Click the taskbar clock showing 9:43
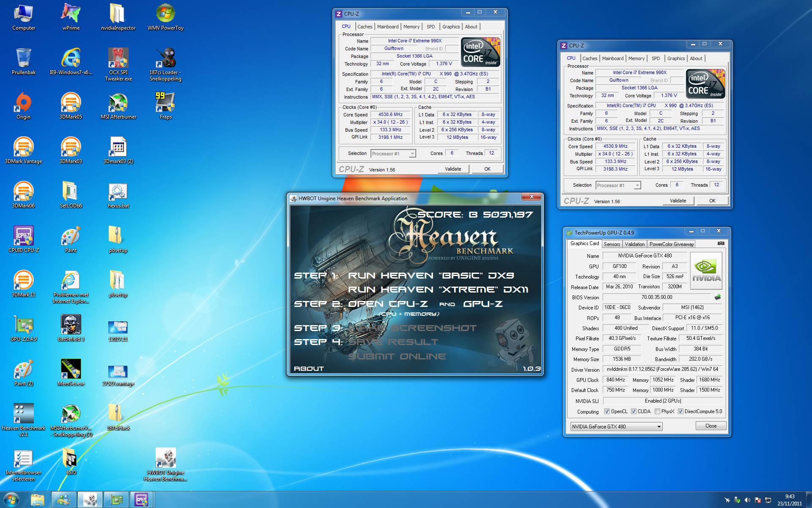 (x=790, y=500)
